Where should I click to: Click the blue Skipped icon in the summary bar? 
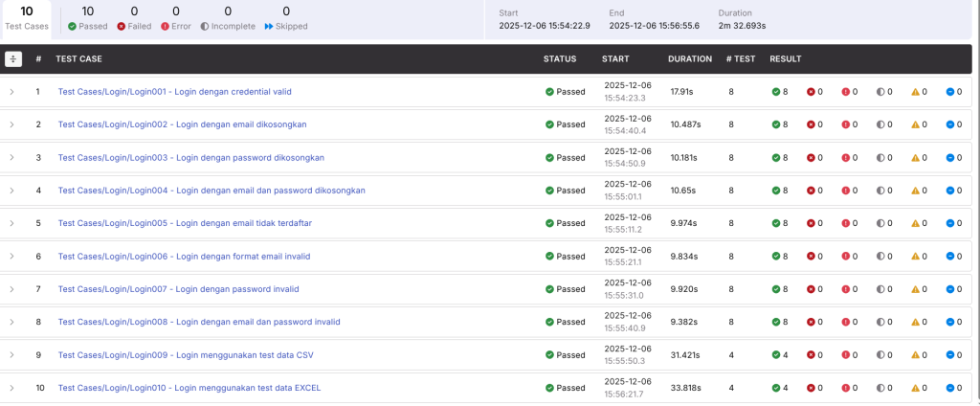point(268,27)
